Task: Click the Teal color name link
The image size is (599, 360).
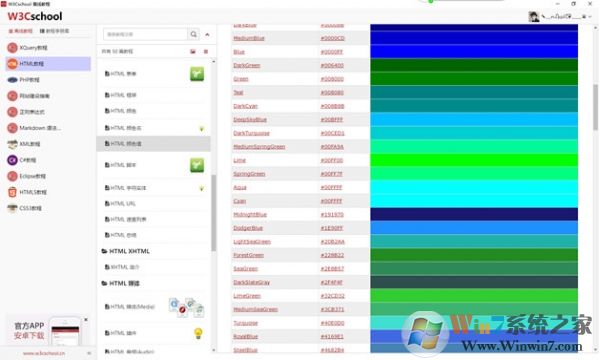Action: coord(238,92)
